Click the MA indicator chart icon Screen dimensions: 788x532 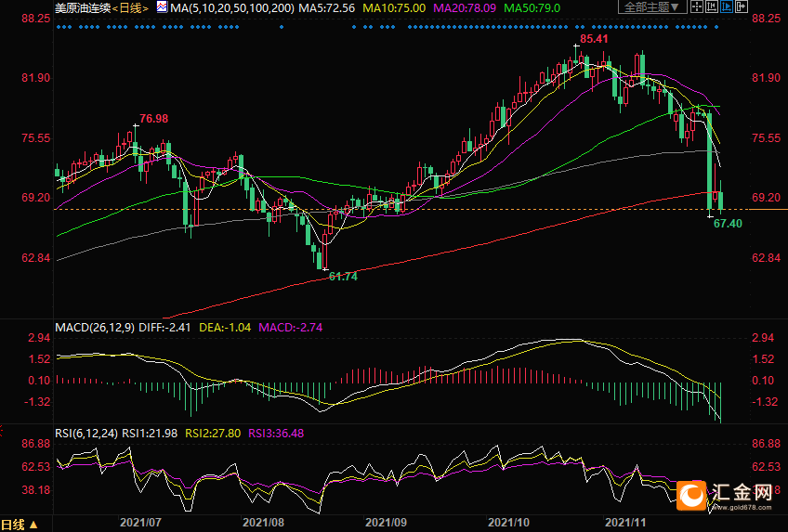pos(162,7)
